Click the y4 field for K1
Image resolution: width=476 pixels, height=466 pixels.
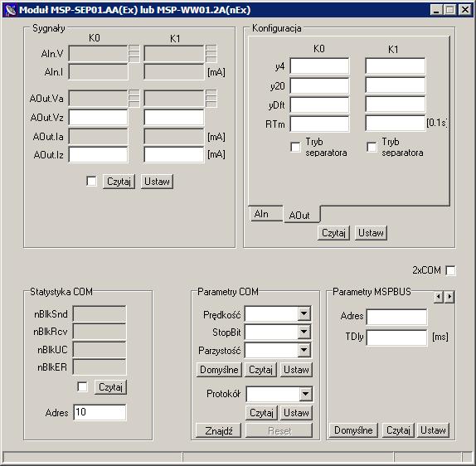tap(395, 66)
